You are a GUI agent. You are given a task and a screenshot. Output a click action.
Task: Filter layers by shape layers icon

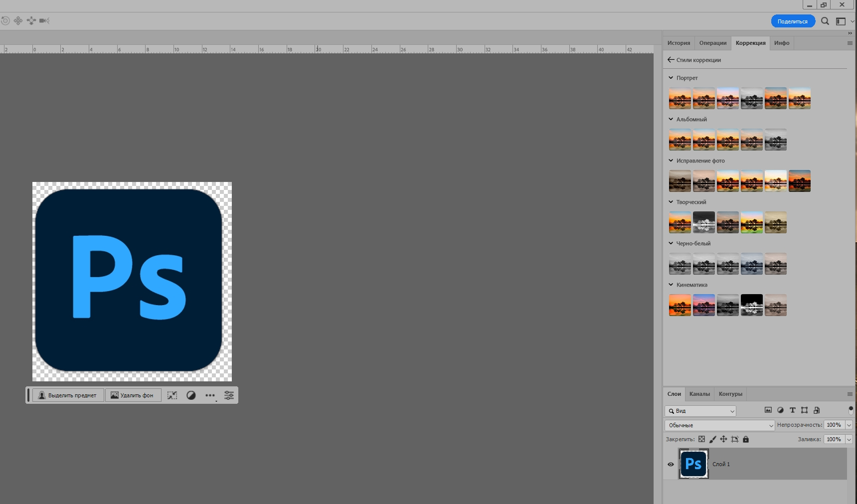804,410
